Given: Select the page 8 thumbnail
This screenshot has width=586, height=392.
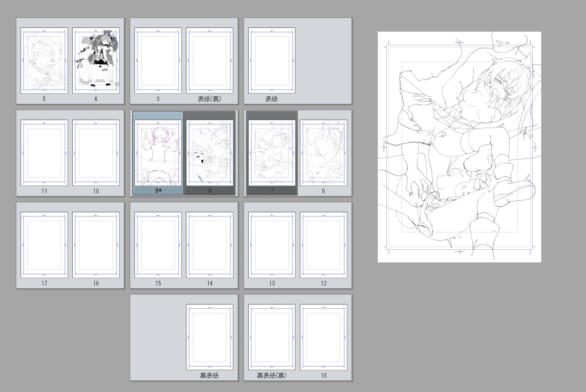Looking at the screenshot, I should point(210,153).
